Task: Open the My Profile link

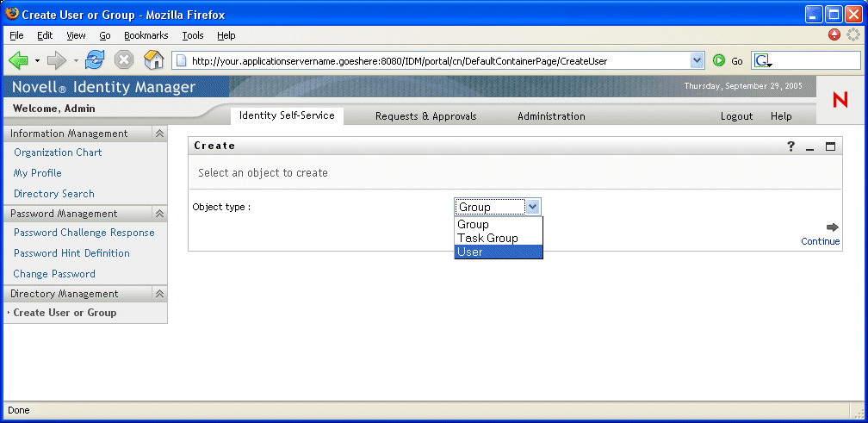Action: point(38,173)
